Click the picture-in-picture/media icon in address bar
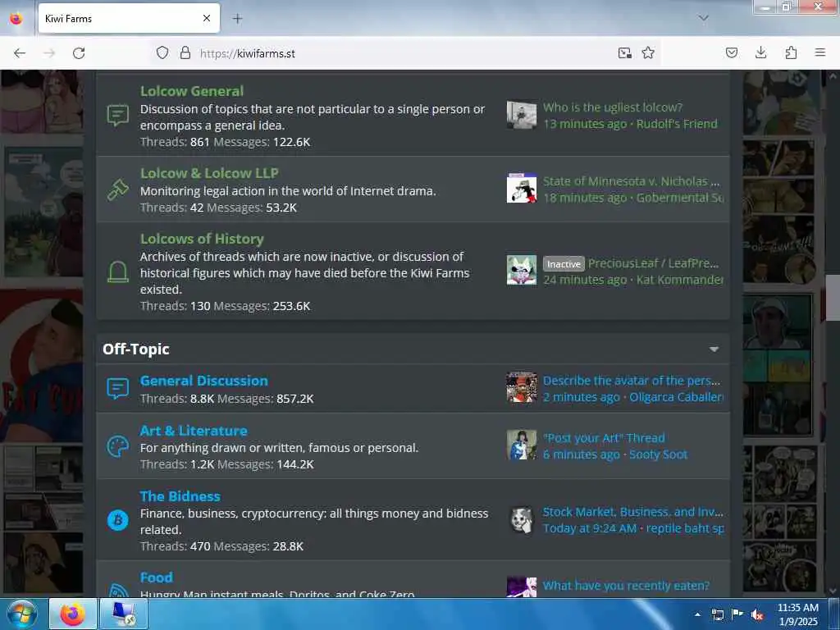The height and width of the screenshot is (630, 840). (624, 52)
